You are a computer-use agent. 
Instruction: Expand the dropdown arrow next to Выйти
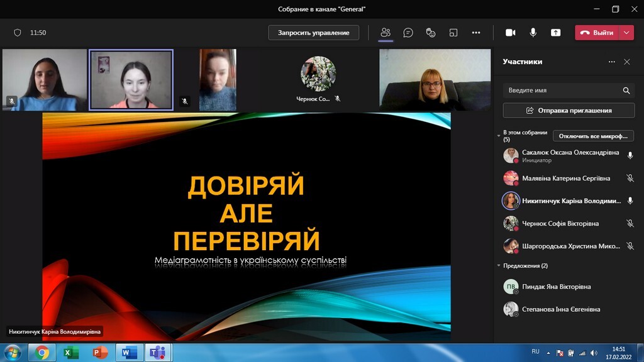click(x=626, y=33)
